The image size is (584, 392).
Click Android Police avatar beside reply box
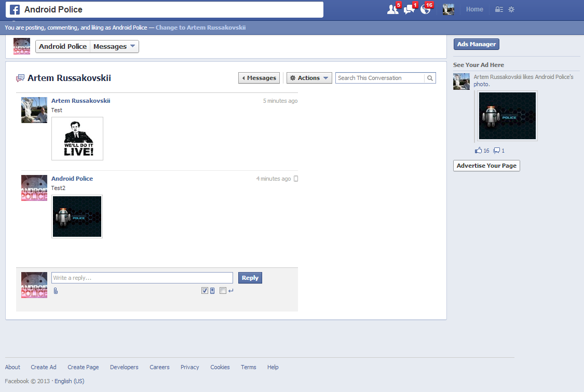pyautogui.click(x=34, y=285)
